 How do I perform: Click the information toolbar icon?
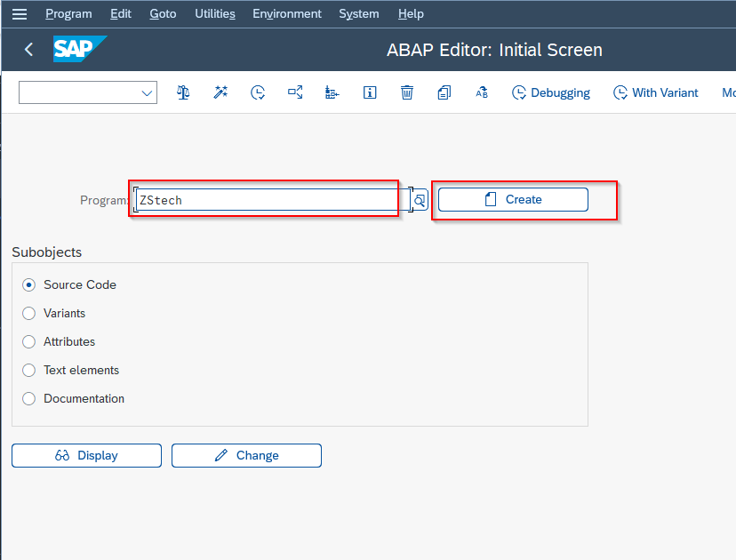point(370,92)
